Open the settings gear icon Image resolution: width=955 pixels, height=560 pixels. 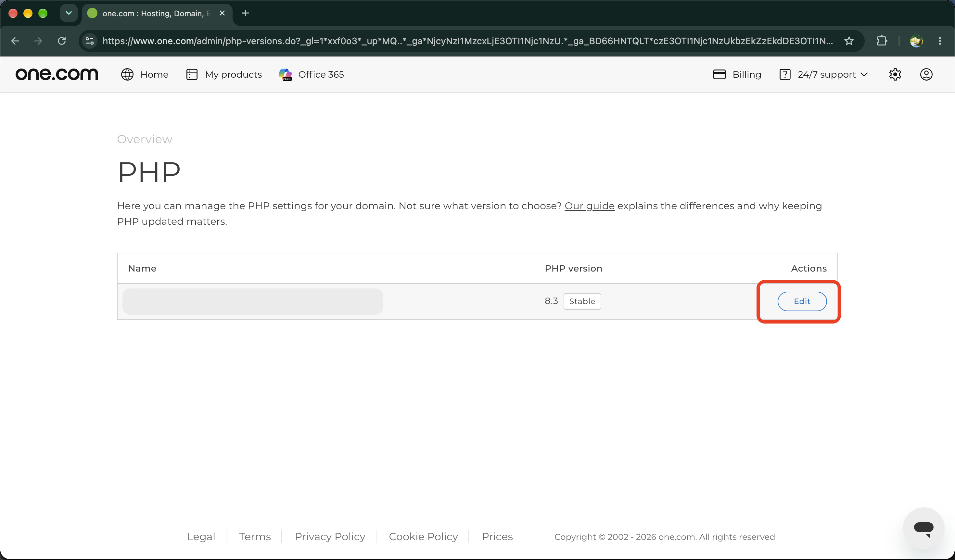(895, 74)
